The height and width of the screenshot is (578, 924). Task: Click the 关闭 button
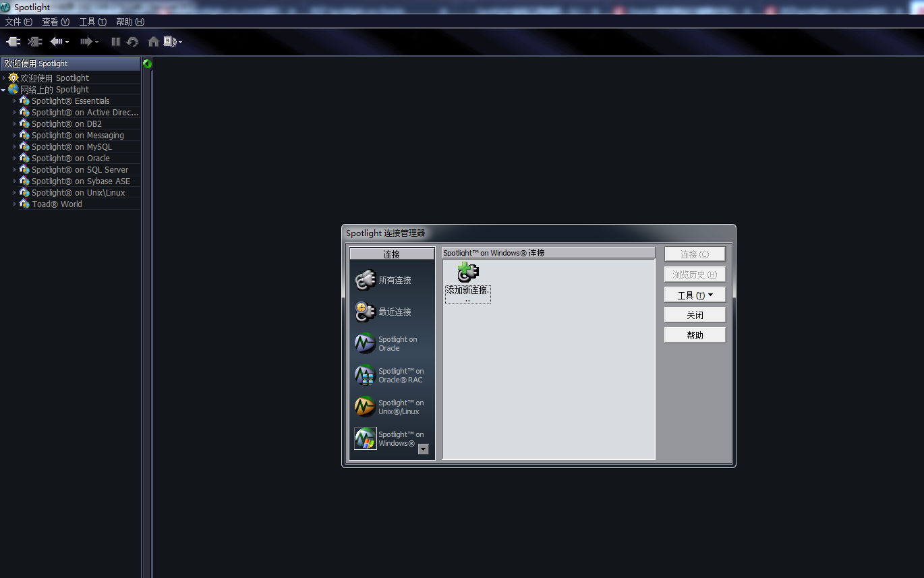tap(695, 315)
